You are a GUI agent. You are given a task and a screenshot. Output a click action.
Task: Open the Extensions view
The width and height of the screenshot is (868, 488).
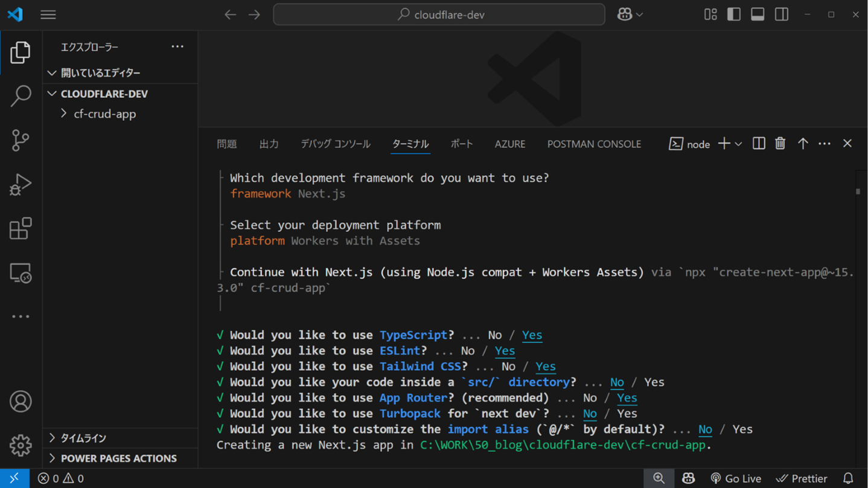click(x=21, y=228)
